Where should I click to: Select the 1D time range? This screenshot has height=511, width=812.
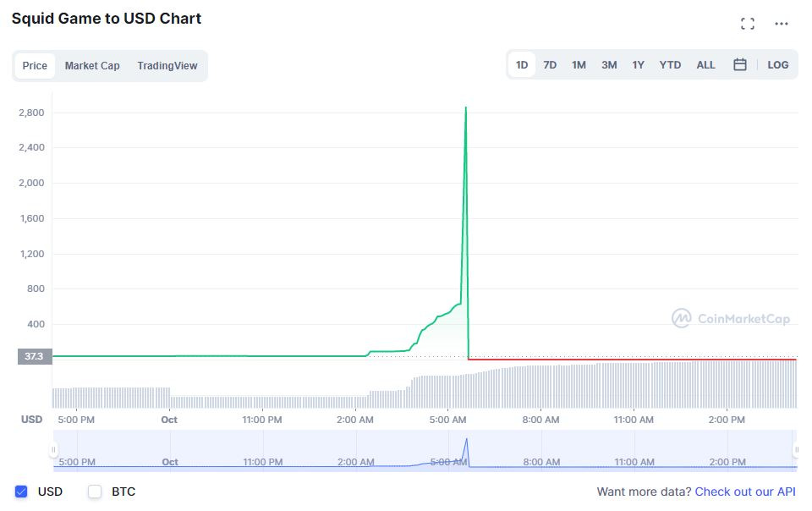tap(522, 64)
